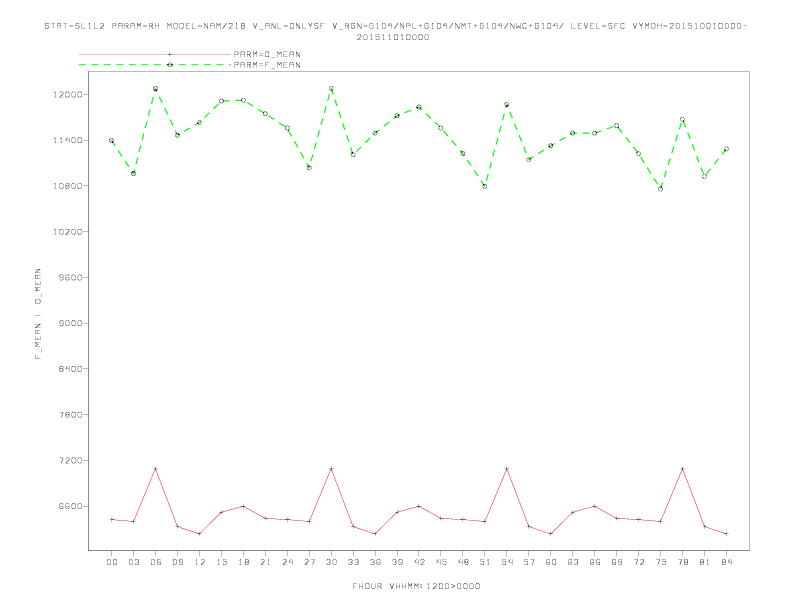Click the 201511010000 title second line
The height and width of the screenshot is (612, 792).
click(393, 37)
